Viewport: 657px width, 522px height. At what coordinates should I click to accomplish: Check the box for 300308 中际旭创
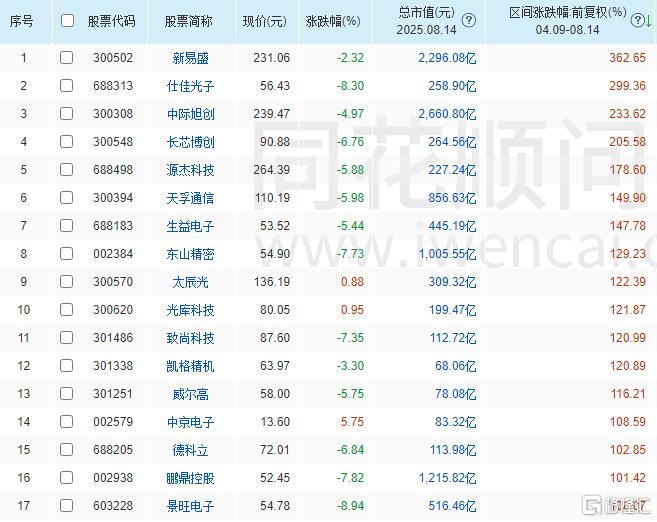click(66, 114)
